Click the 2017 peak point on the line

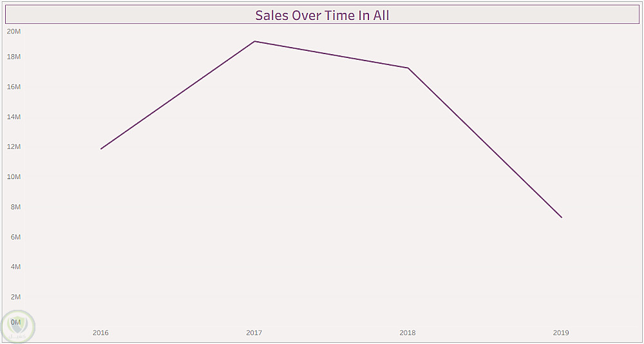point(254,41)
